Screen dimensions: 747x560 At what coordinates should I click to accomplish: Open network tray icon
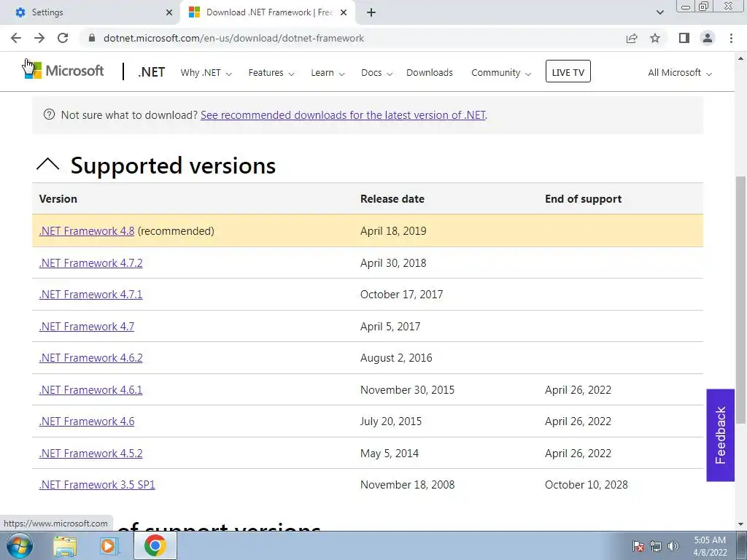[x=656, y=546]
